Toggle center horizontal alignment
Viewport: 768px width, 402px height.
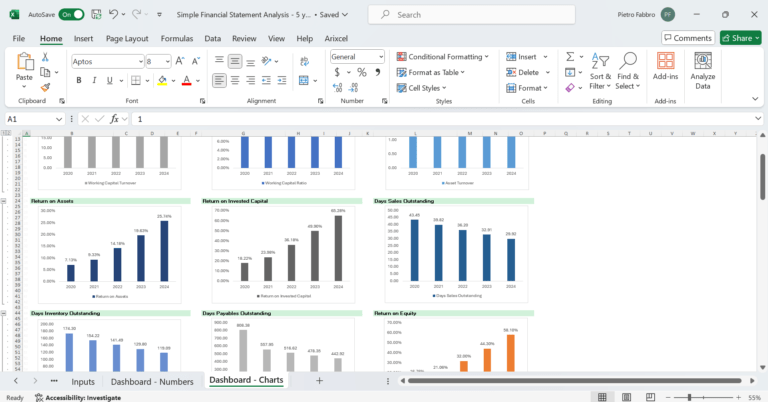point(234,79)
